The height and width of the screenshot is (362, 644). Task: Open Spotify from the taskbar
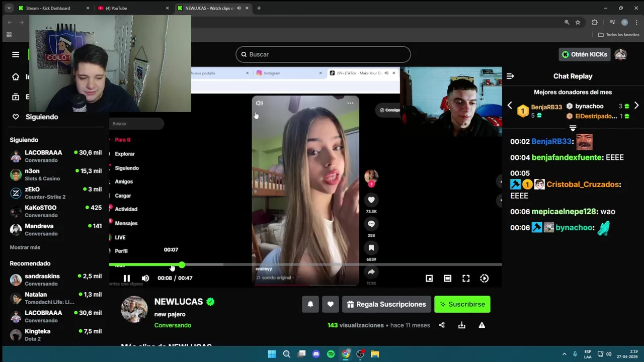point(331,354)
